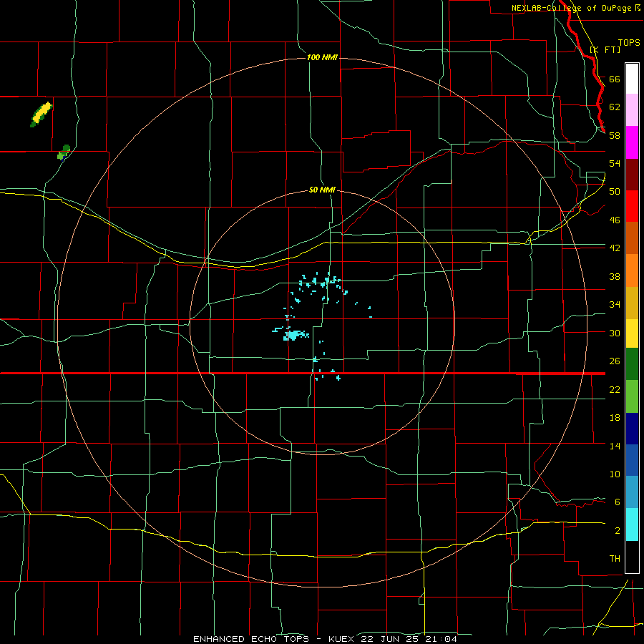This screenshot has width=644, height=644.
Task: Click the [K FT] units label
Action: pos(605,49)
